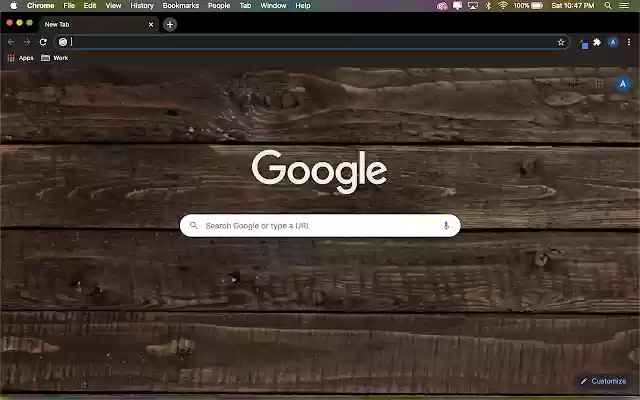Open the History menu
Image resolution: width=640 pixels, height=400 pixels.
pos(142,5)
